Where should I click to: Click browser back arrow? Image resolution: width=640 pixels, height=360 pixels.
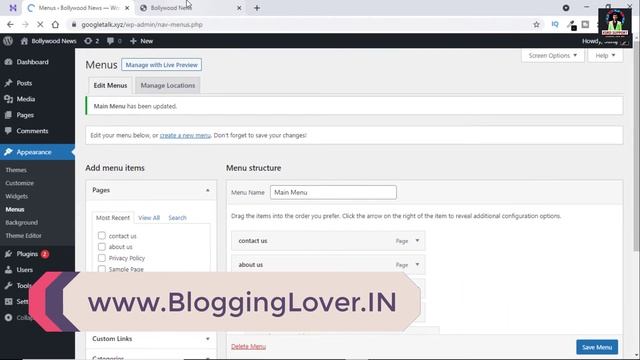tap(10, 24)
